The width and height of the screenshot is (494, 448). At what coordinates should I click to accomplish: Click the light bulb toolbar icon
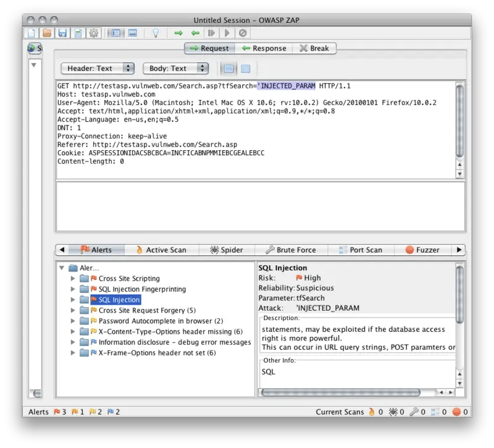pyautogui.click(x=156, y=33)
